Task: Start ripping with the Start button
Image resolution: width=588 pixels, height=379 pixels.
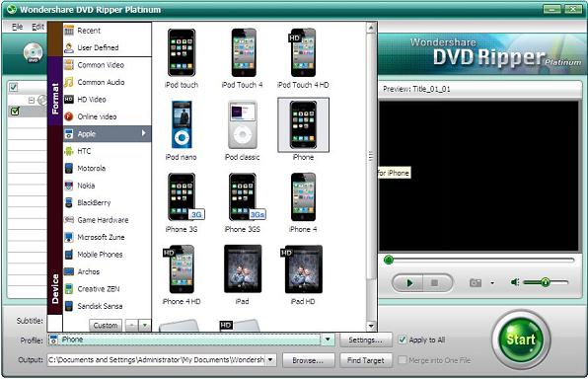Action: 521,340
